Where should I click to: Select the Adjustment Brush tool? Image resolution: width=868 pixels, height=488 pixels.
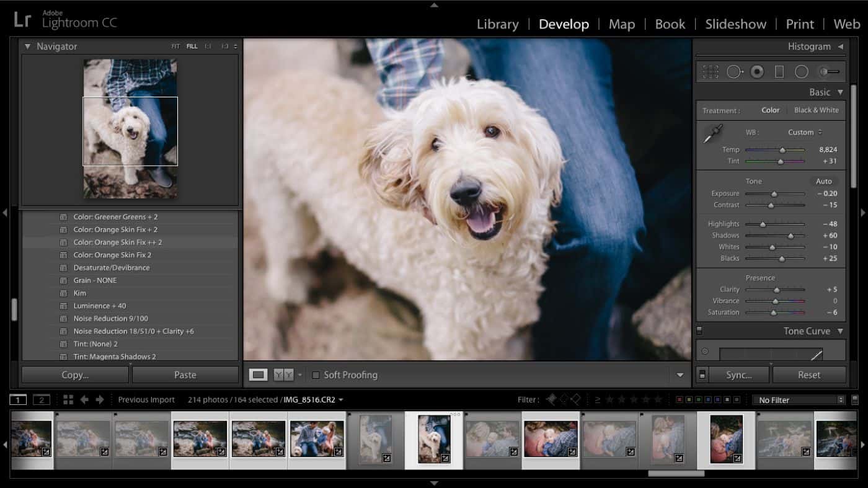coord(829,72)
